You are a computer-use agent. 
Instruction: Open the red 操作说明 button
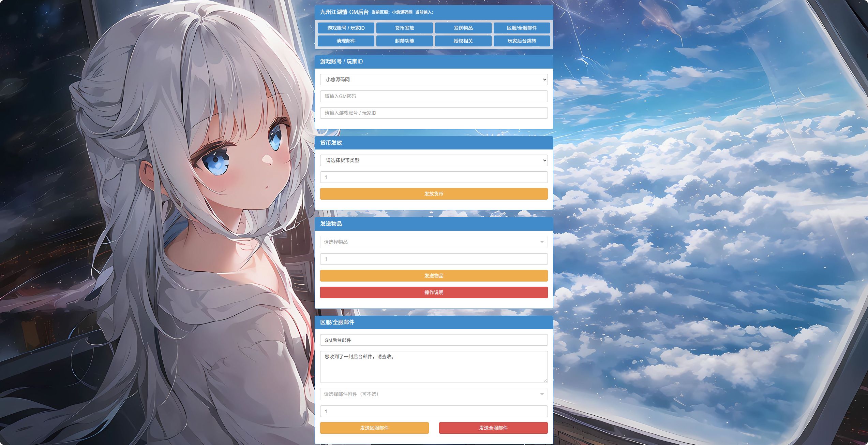tap(434, 292)
